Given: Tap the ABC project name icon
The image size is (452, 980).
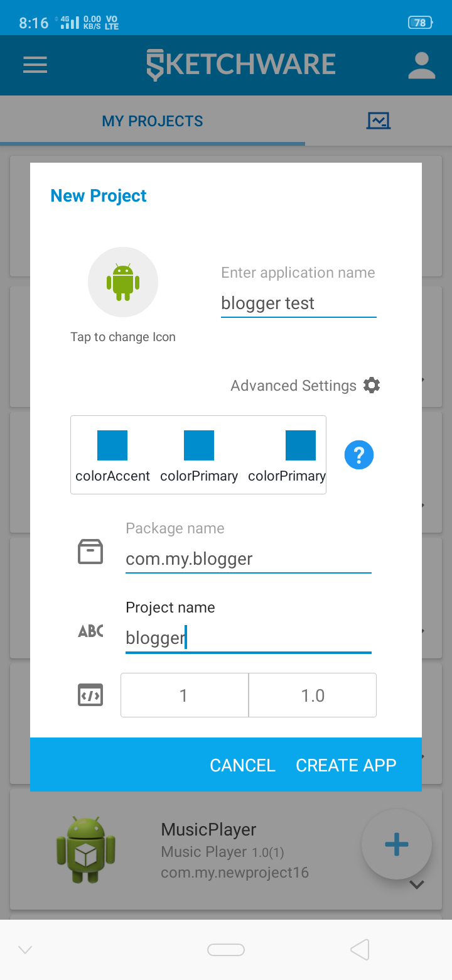Looking at the screenshot, I should pos(90,631).
